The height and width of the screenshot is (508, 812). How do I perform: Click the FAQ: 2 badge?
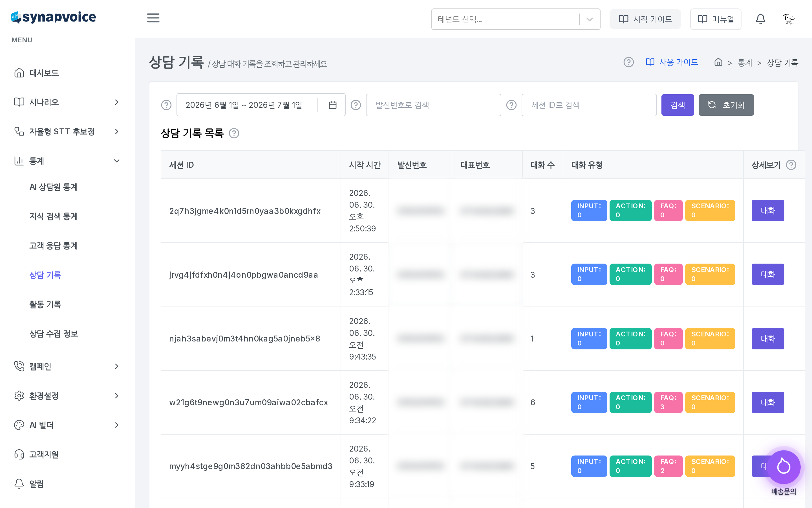668,466
